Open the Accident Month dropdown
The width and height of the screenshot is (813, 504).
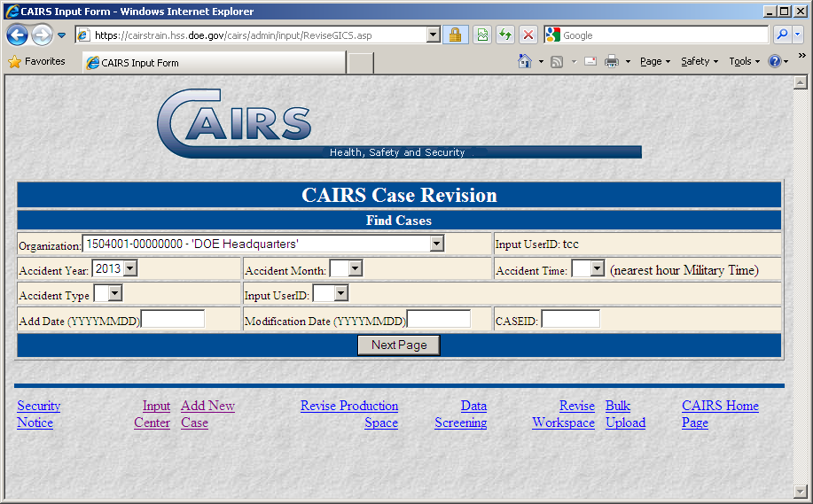tap(354, 268)
